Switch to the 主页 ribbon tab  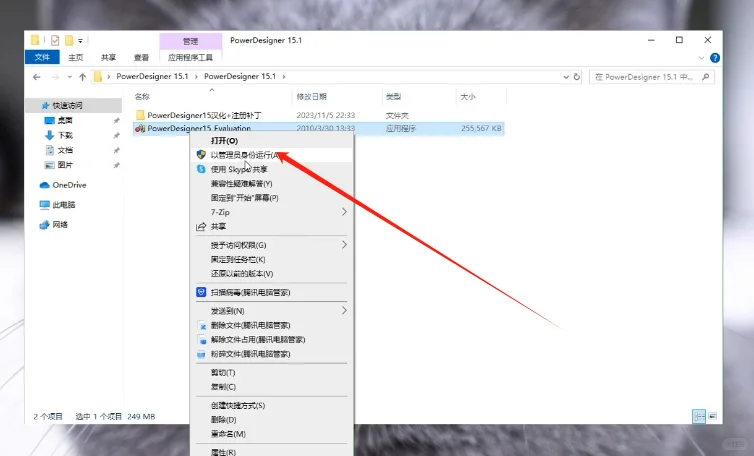tap(75, 57)
